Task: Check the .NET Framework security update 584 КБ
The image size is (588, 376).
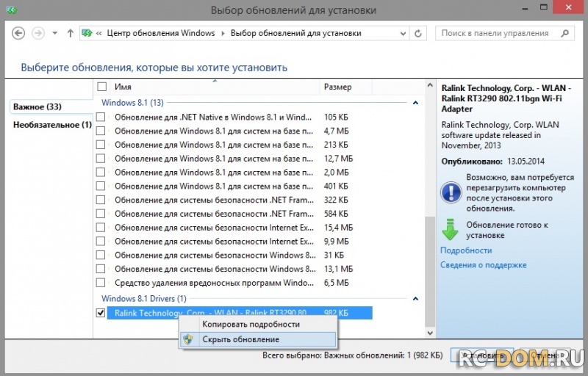Action: [101, 214]
